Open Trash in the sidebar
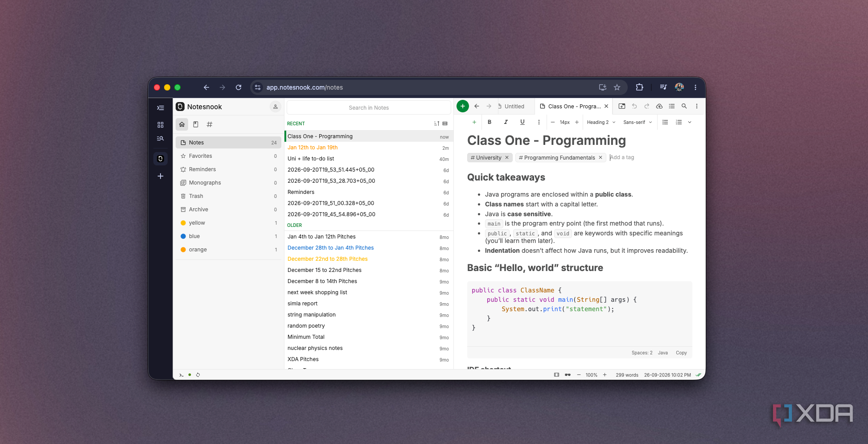This screenshot has width=868, height=444. pyautogui.click(x=228, y=196)
